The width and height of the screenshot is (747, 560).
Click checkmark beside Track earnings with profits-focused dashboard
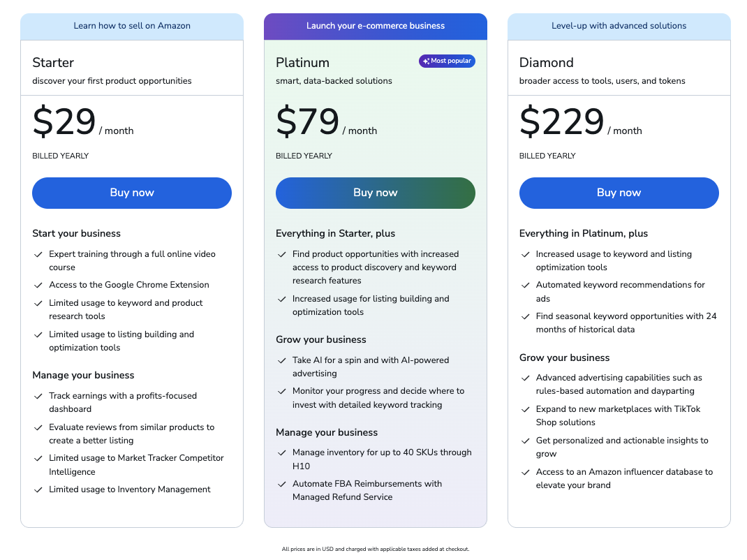click(x=38, y=396)
